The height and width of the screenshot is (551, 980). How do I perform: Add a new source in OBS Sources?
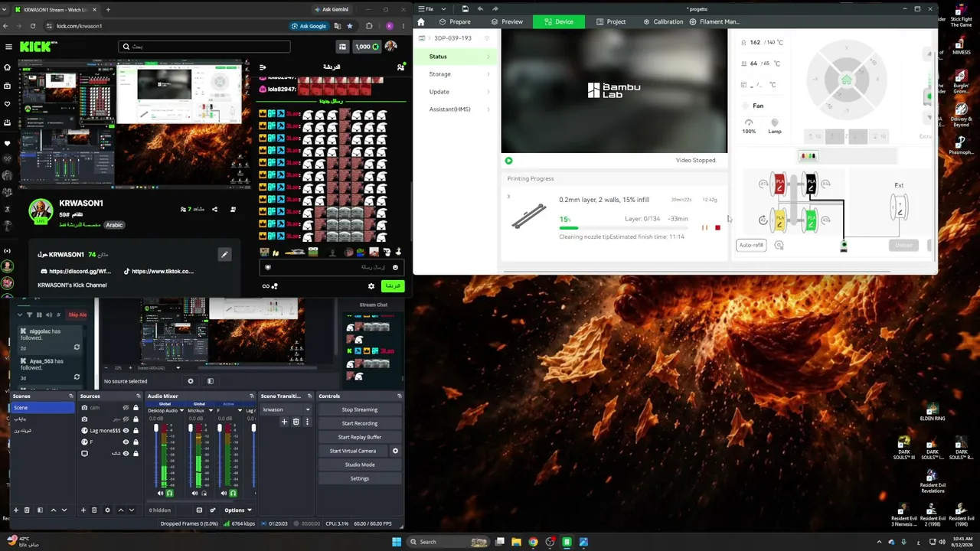pyautogui.click(x=83, y=510)
